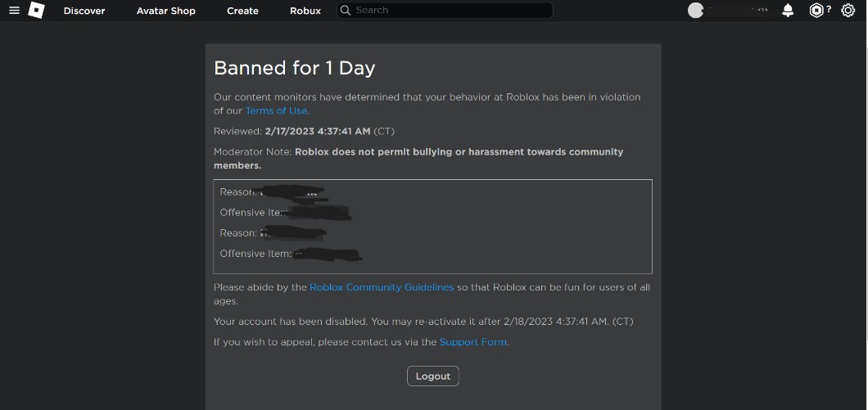The image size is (868, 410).
Task: Open the settings gear menu
Action: tap(848, 11)
